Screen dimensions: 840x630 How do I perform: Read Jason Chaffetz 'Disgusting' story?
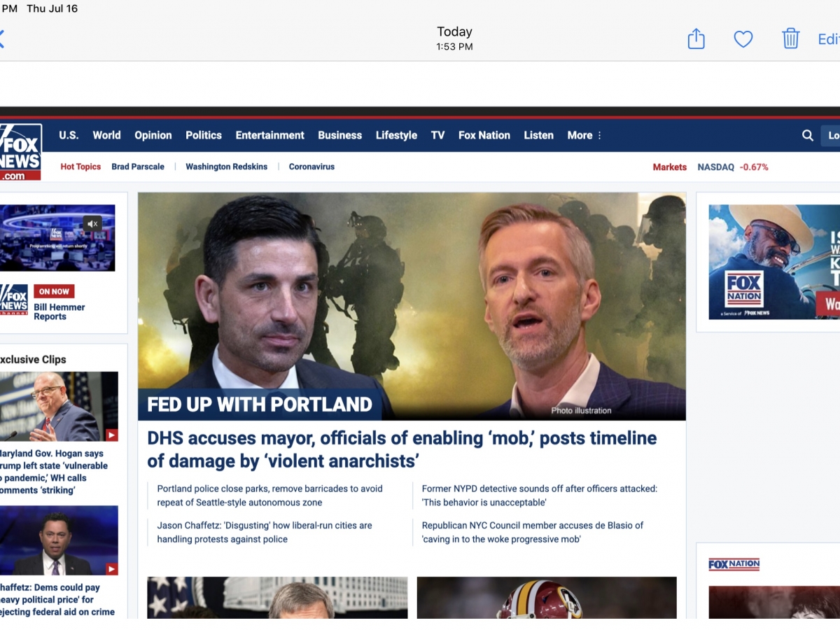[265, 532]
